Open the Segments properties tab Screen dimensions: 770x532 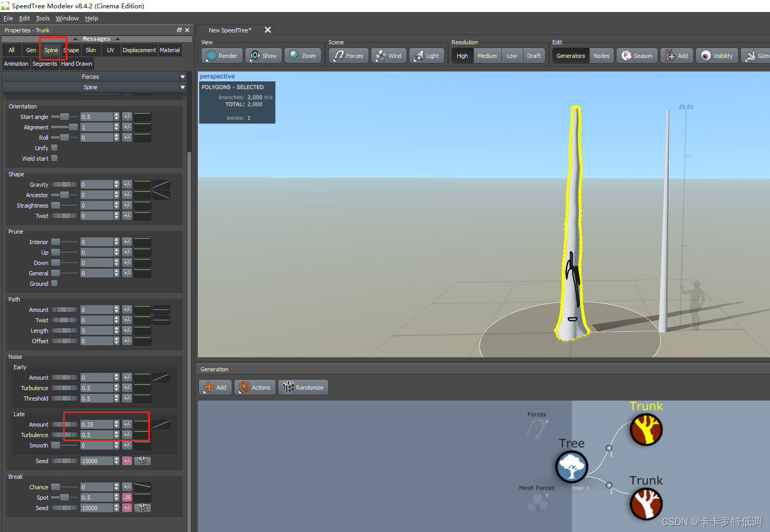coord(44,64)
